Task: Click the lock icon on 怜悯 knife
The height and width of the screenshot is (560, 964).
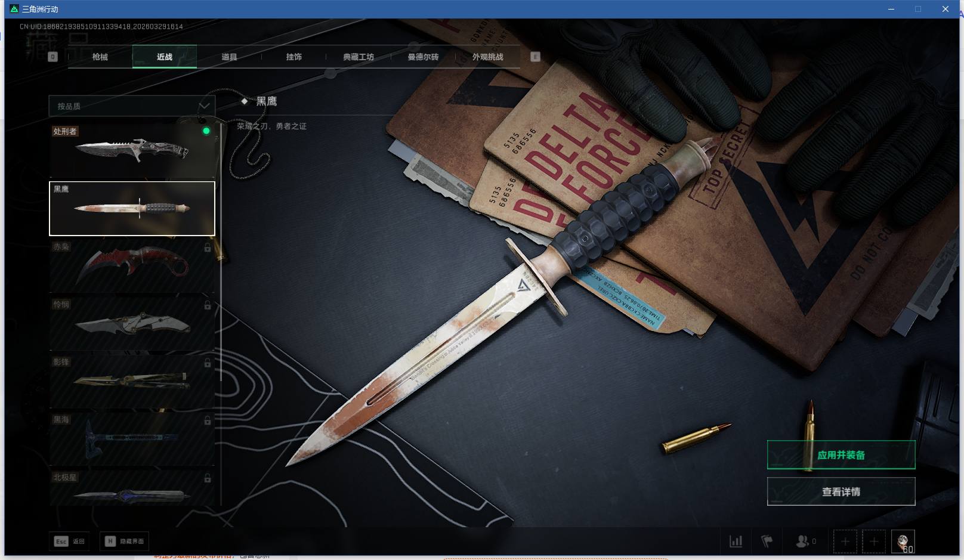Action: (208, 305)
